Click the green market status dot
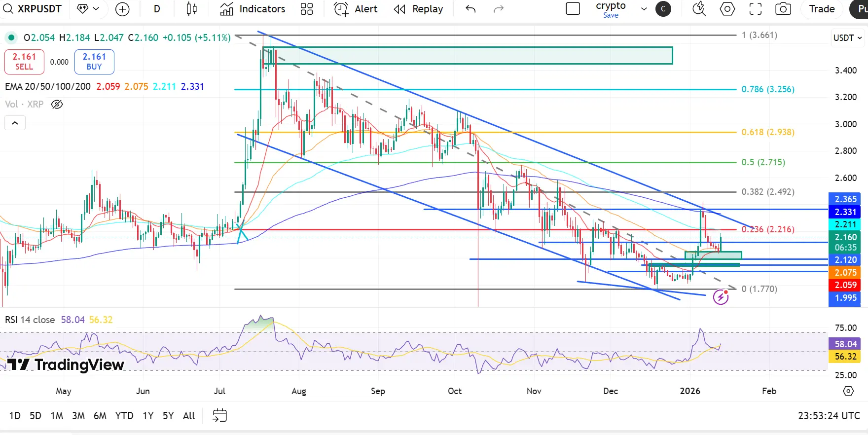This screenshot has width=868, height=435. click(x=11, y=37)
